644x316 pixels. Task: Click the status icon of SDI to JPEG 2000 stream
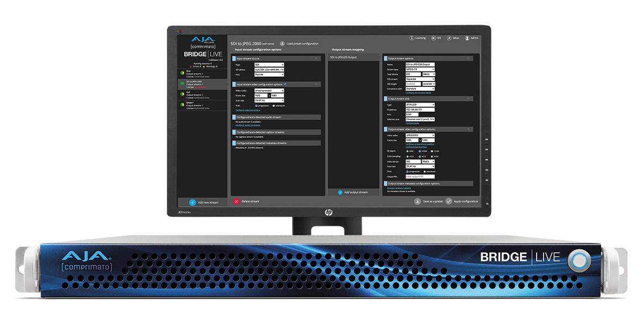click(x=182, y=84)
